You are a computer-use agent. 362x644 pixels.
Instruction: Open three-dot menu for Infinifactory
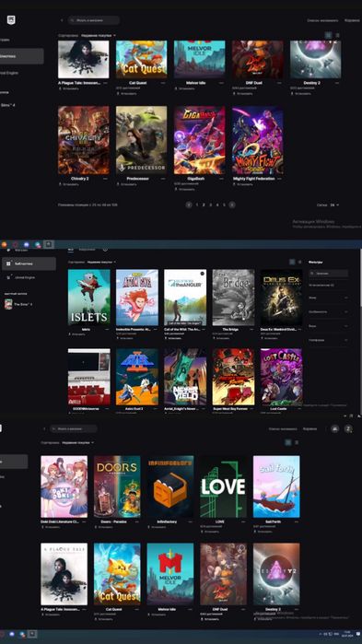pos(191,521)
